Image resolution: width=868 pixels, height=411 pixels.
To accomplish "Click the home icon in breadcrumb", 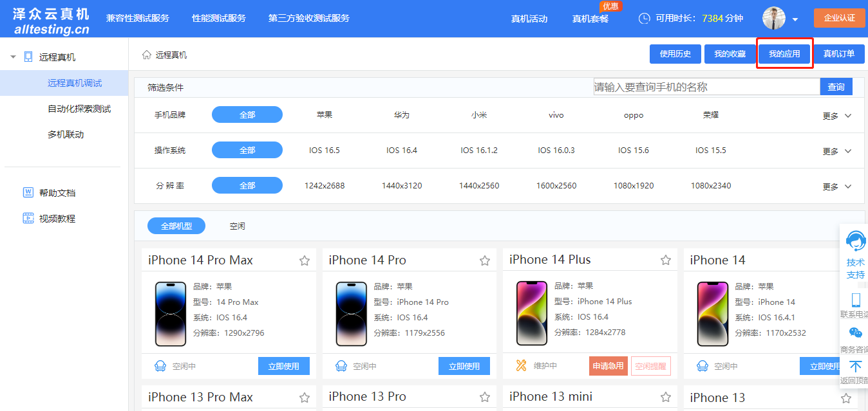I will click(x=147, y=55).
